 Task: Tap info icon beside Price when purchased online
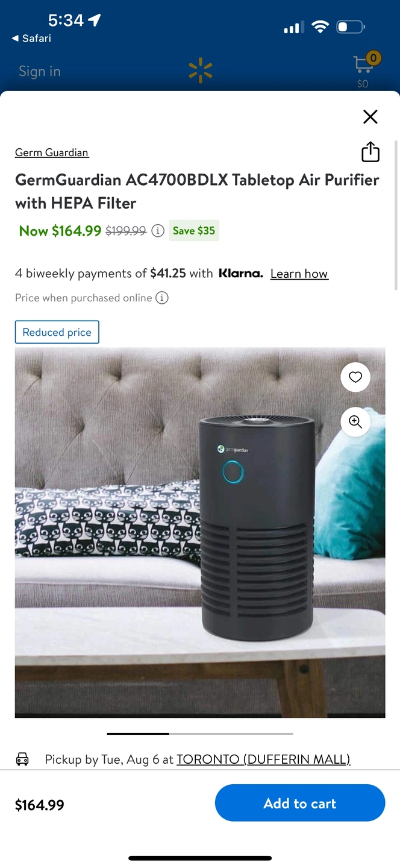[162, 298]
